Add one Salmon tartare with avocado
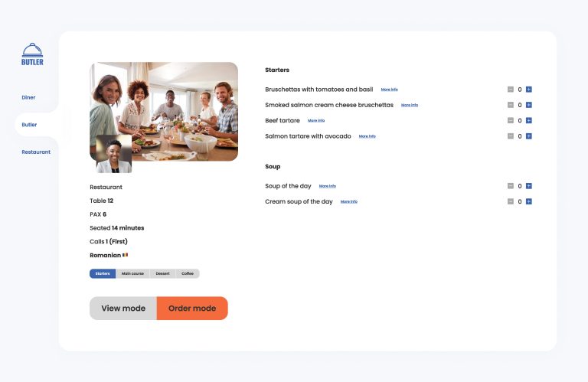The image size is (588, 382). (x=528, y=136)
